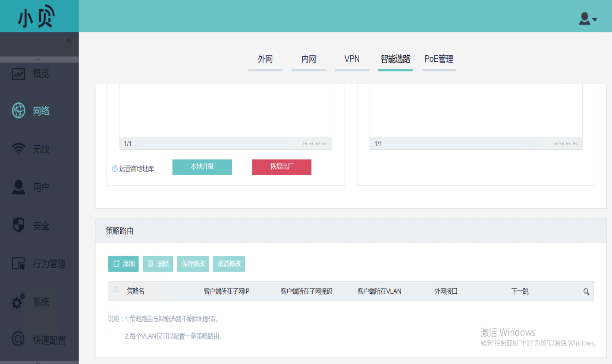
Task: Click the 客户端所在VLAN column header
Action: click(379, 292)
